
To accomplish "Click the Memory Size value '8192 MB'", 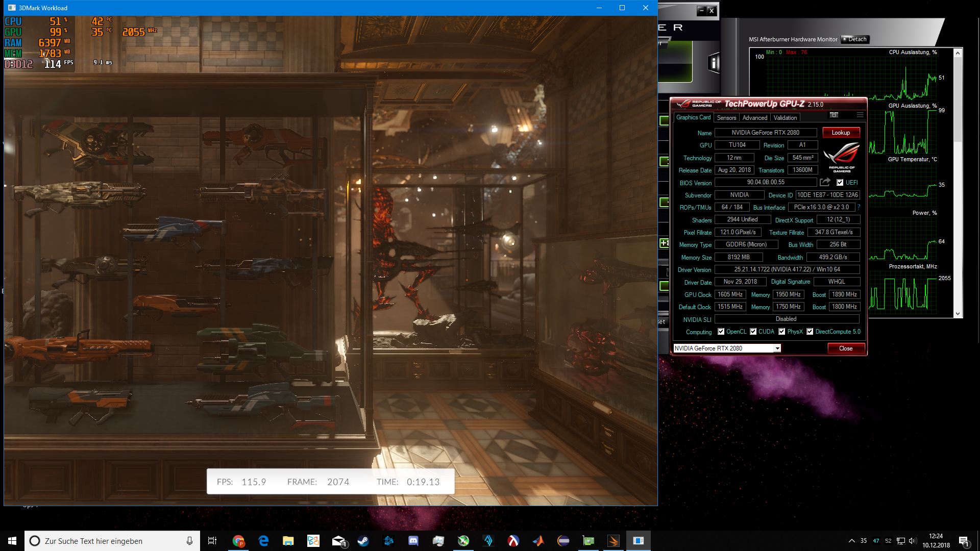I will pyautogui.click(x=739, y=257).
